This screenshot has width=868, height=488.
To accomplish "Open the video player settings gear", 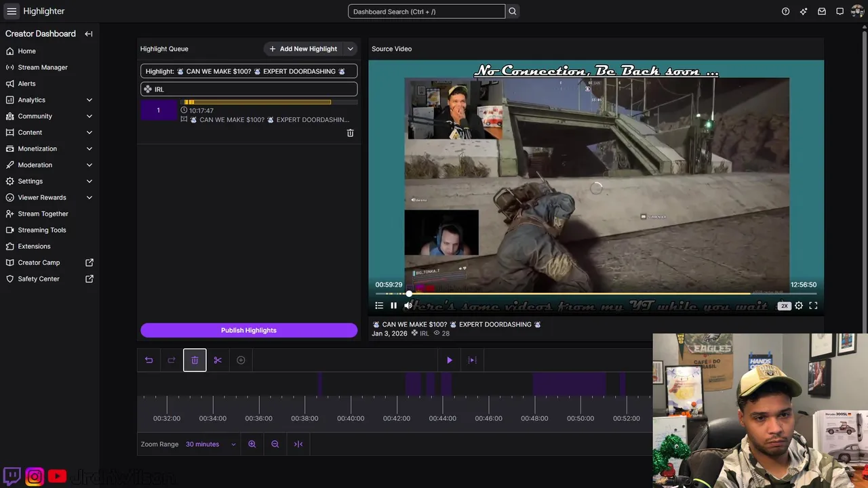I will pyautogui.click(x=799, y=306).
